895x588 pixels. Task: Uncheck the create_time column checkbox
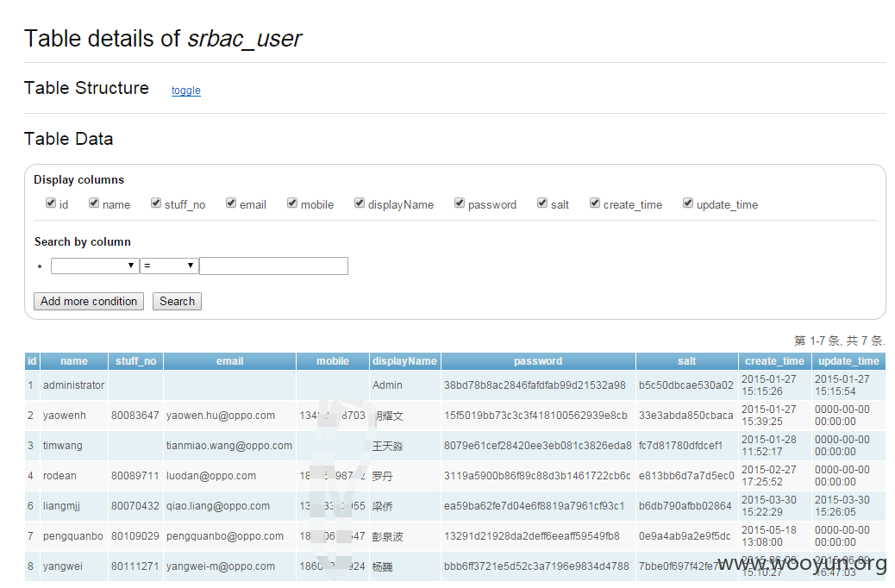595,203
